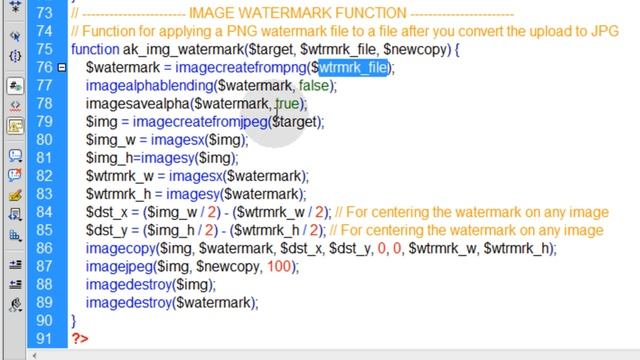
Task: Click the Select Parent Tag icon
Action: pyautogui.click(x=15, y=36)
